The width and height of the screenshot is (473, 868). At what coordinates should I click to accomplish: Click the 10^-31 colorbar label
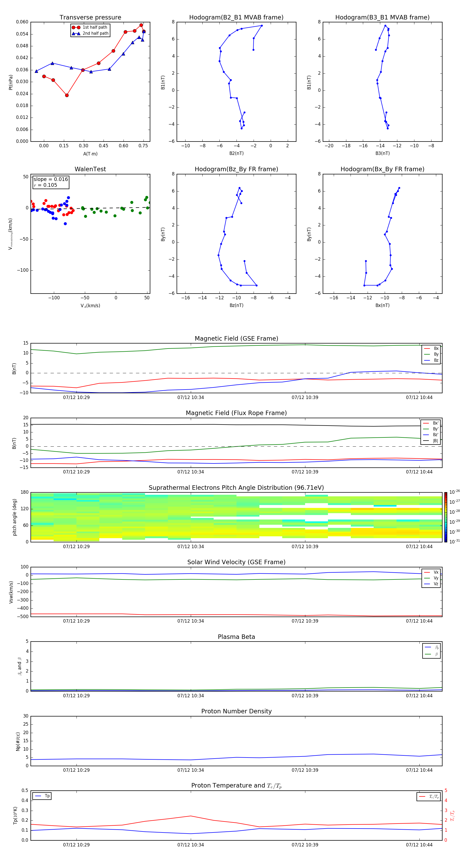(455, 542)
